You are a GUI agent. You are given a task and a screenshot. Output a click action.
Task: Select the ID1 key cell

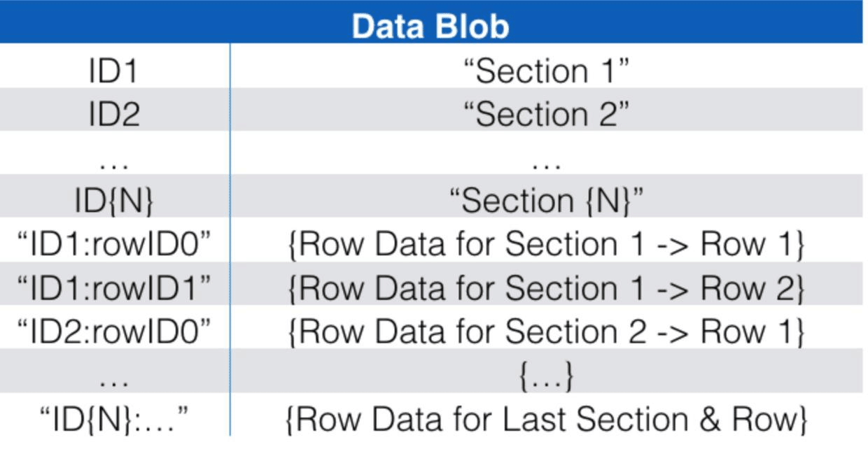pyautogui.click(x=113, y=71)
